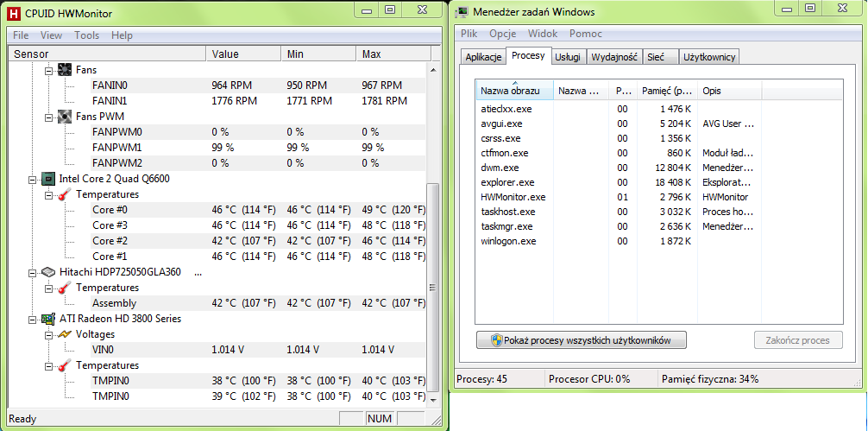Click thermometer icon under Intel Core 2 Quad
This screenshot has height=431, width=868.
click(64, 194)
